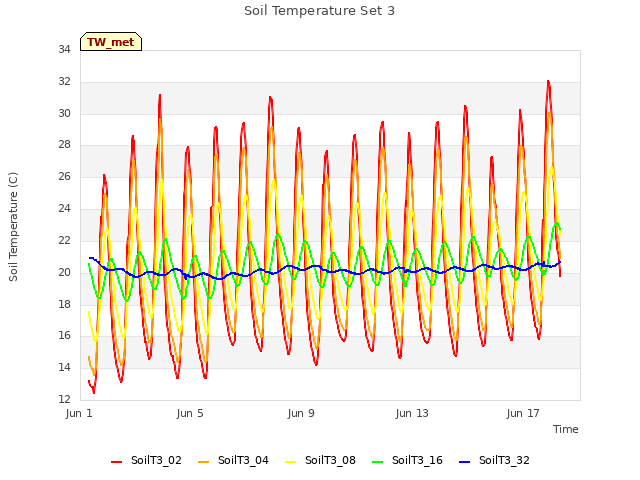This screenshot has height=480, width=640.
Task: Click the green SoilT3_16 legend swatch
Action: [378, 462]
